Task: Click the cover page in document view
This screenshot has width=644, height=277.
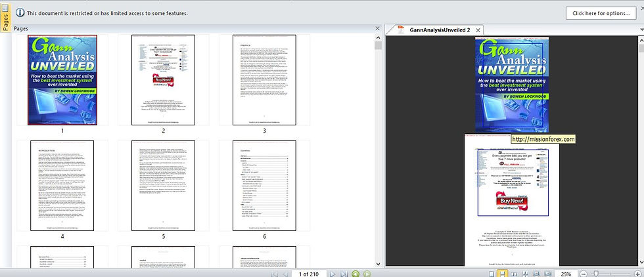Action: [x=512, y=85]
